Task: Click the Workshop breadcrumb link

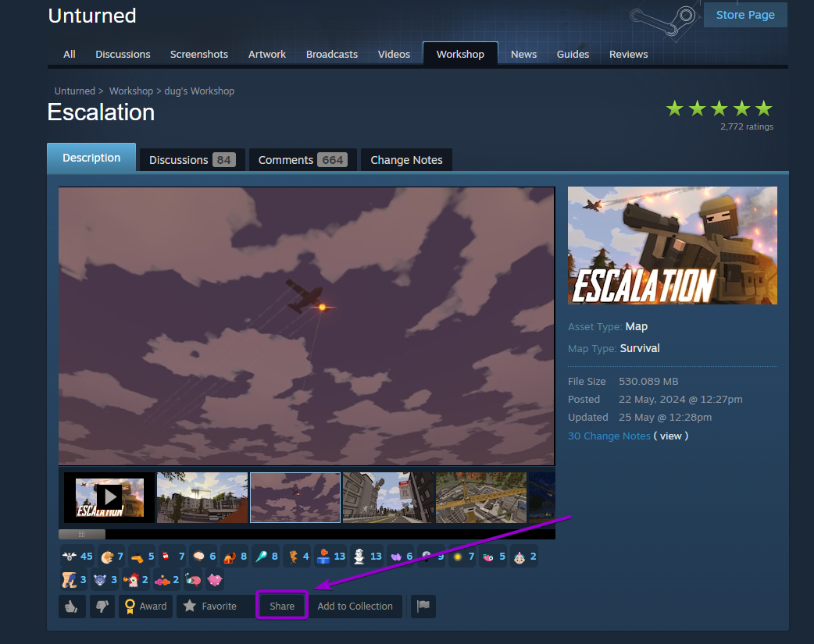Action: coord(130,91)
